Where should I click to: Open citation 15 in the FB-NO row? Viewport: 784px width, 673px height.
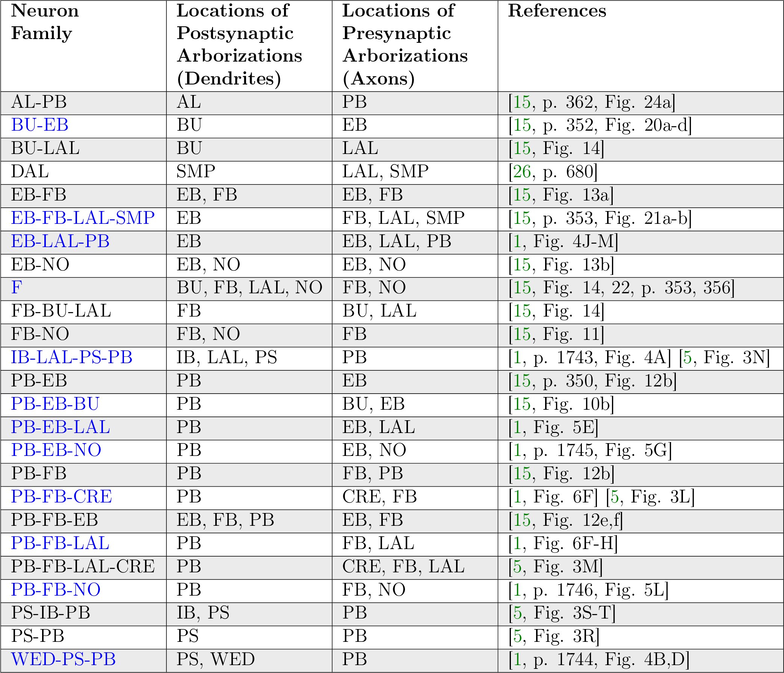pyautogui.click(x=522, y=334)
